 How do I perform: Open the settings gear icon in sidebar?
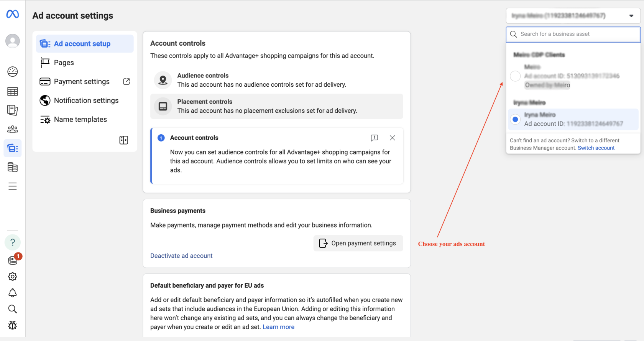[13, 277]
